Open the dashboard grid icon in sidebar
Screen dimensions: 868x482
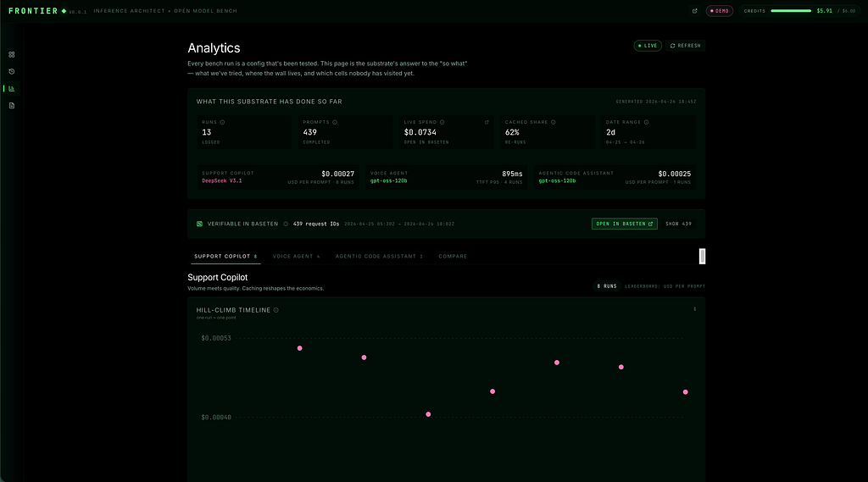12,55
